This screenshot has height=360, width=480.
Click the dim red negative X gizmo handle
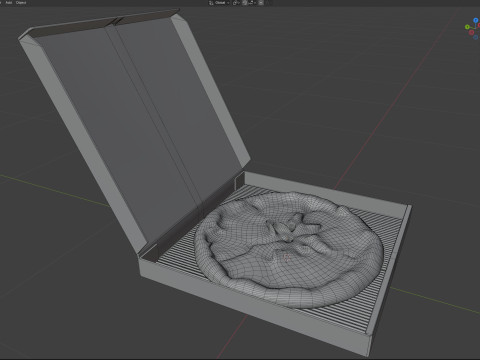(x=471, y=32)
